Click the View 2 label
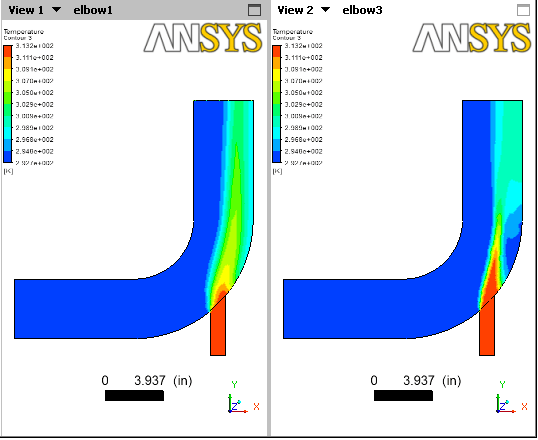 tap(295, 10)
